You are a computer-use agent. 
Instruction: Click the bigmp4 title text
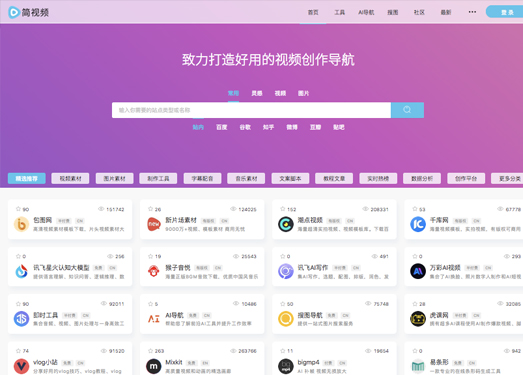click(x=309, y=362)
